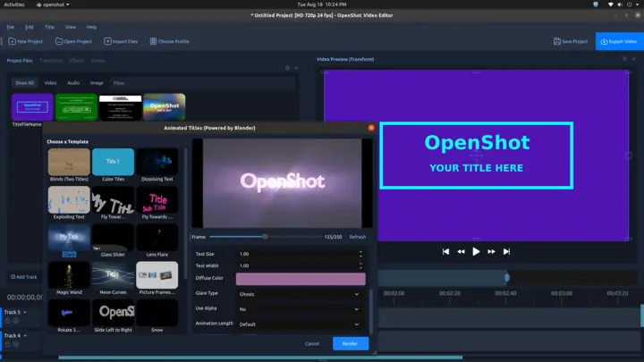Close the Animated Titles dialog
The image size is (644, 362).
coord(371,128)
